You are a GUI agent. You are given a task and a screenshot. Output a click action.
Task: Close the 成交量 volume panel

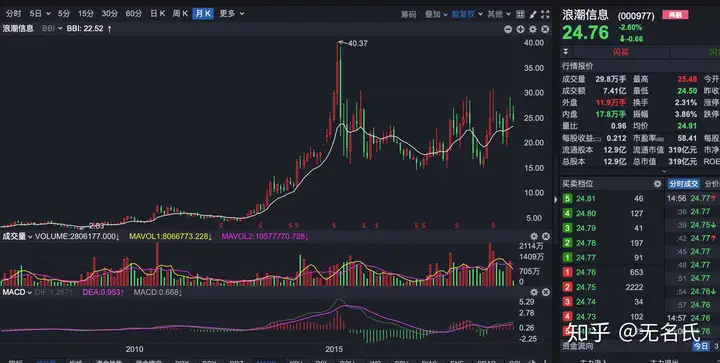(546, 236)
